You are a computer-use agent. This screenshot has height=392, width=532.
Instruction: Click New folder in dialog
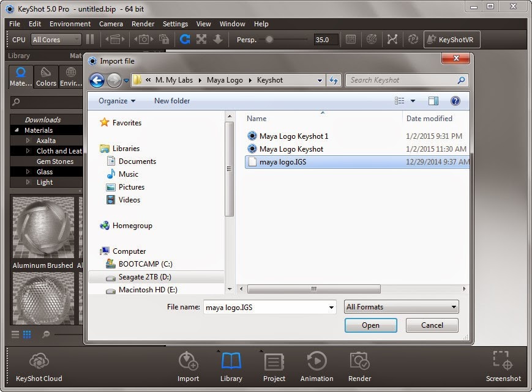point(172,101)
